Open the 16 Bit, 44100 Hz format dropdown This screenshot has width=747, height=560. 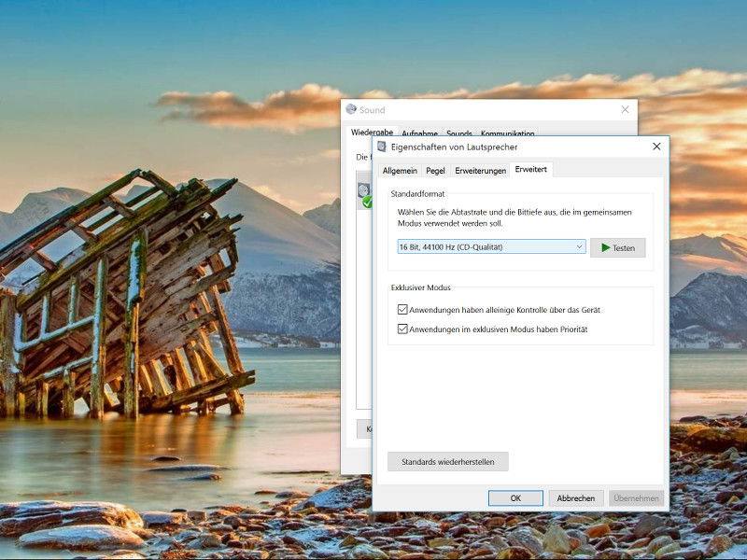tap(492, 246)
